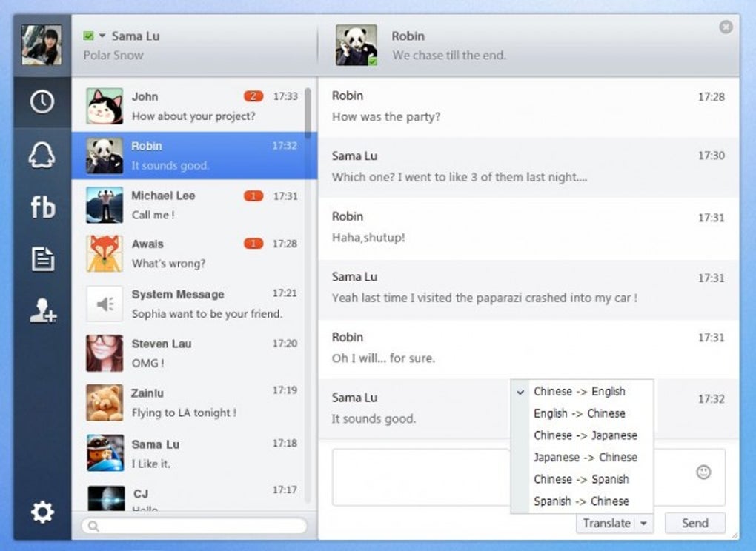Open the recent chats clock icon
756x551 pixels.
tap(42, 101)
